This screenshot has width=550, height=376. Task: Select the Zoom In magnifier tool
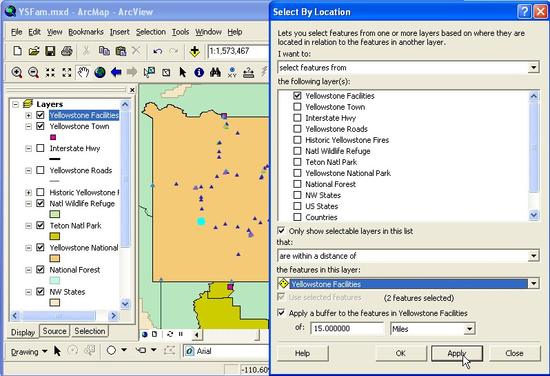point(17,73)
